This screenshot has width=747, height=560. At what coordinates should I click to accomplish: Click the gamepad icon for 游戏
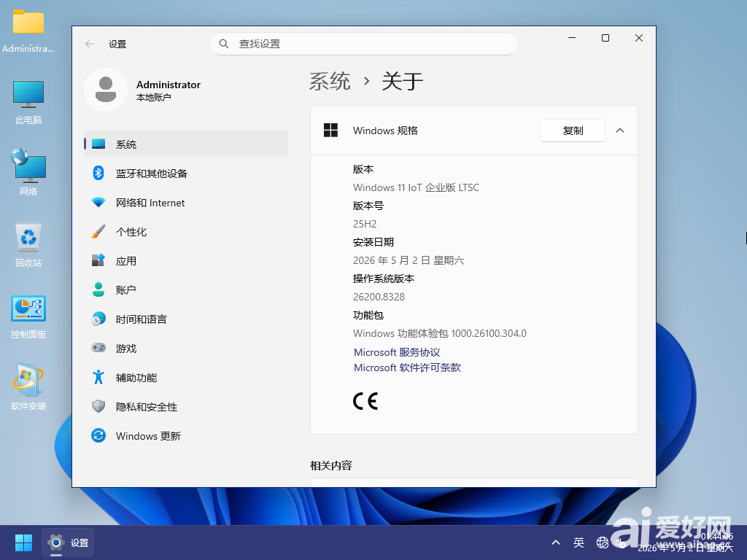[x=98, y=348]
